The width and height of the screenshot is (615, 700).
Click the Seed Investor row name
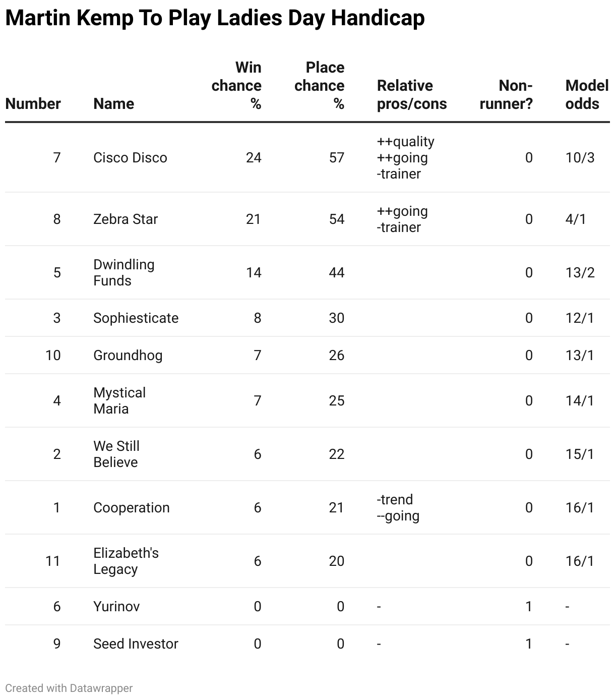136,644
